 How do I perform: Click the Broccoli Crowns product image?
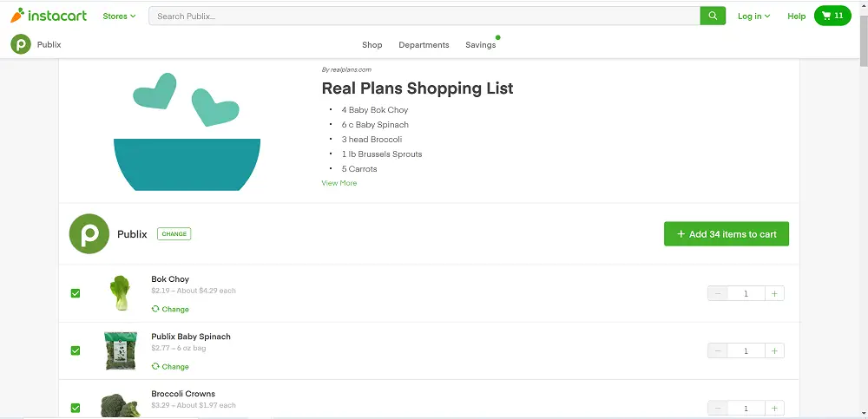tap(121, 405)
